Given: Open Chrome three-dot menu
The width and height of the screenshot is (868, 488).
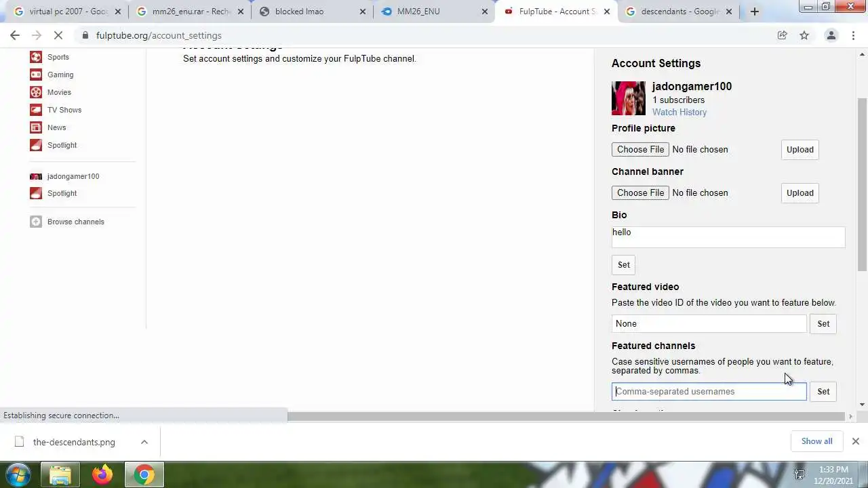Looking at the screenshot, I should (x=853, y=35).
